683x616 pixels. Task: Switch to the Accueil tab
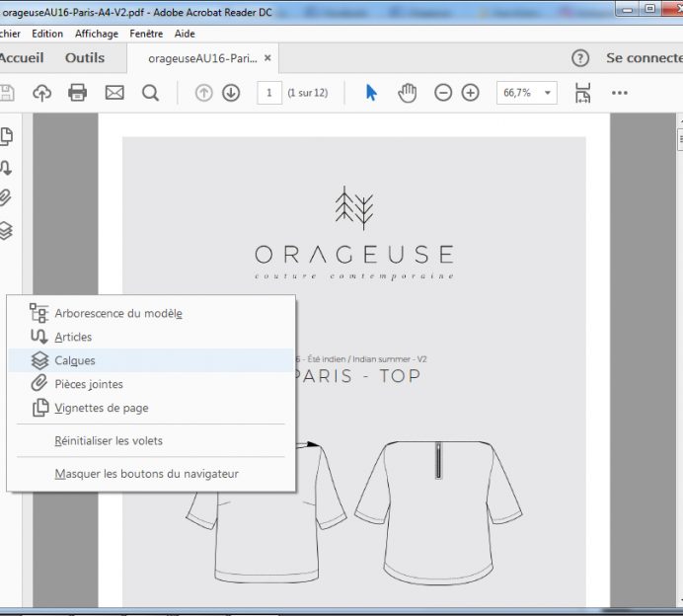22,58
